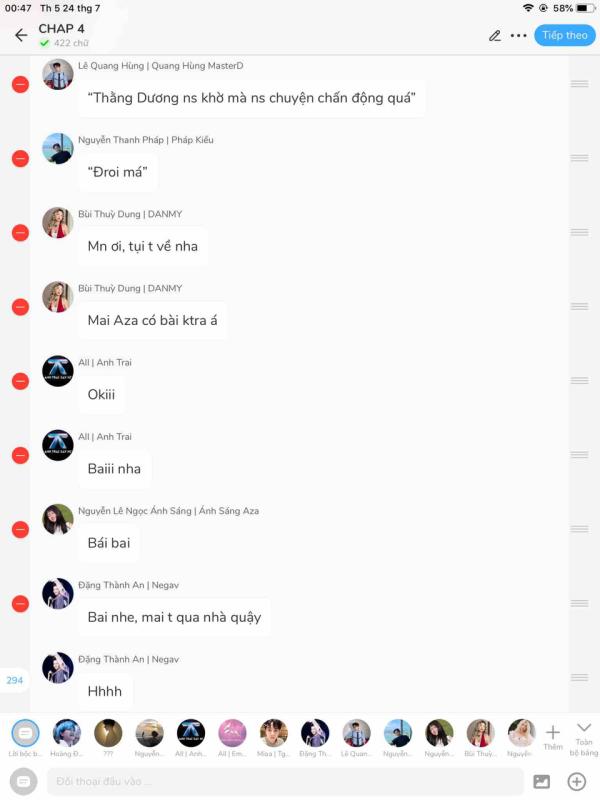Open the pencil edit icon in header
600x800 pixels.
tap(494, 35)
